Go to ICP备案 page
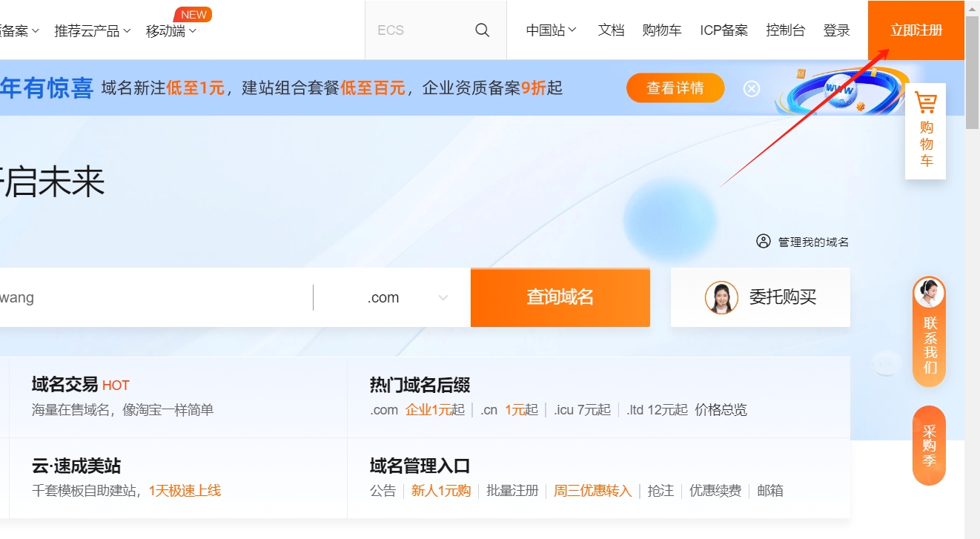The height and width of the screenshot is (539, 980). (724, 30)
